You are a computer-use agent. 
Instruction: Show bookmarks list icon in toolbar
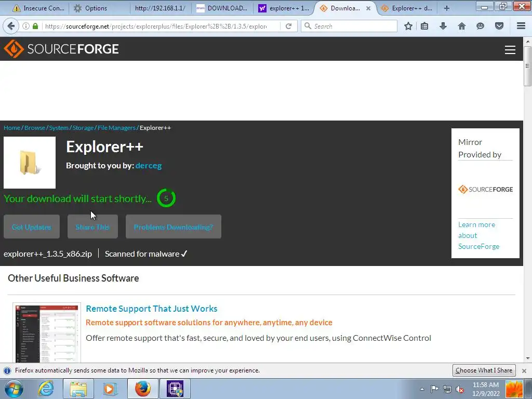(424, 26)
